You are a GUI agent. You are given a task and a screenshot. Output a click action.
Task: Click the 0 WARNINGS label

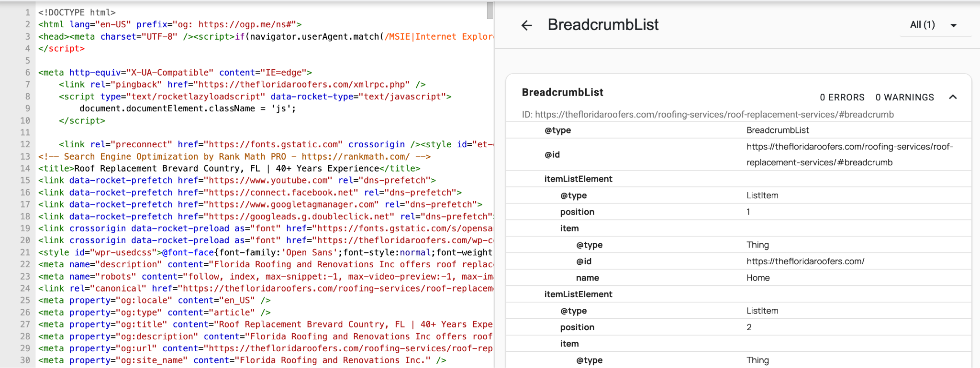[x=904, y=97]
